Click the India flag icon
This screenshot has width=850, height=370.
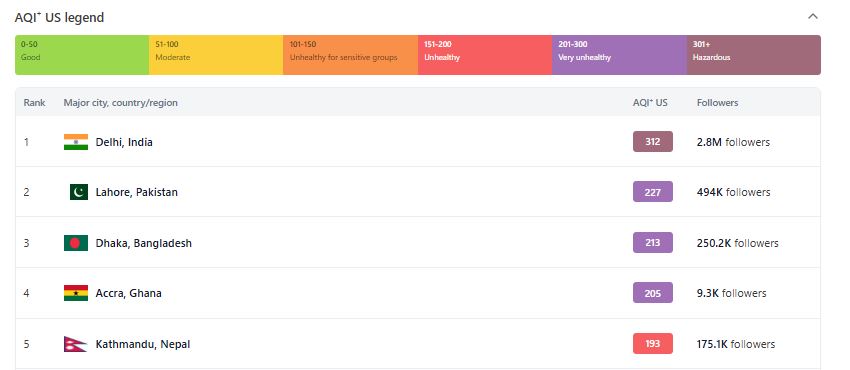point(76,142)
